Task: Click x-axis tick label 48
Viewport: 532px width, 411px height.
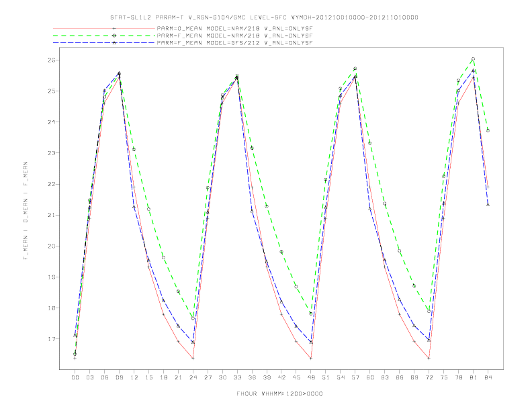Action: [311, 377]
